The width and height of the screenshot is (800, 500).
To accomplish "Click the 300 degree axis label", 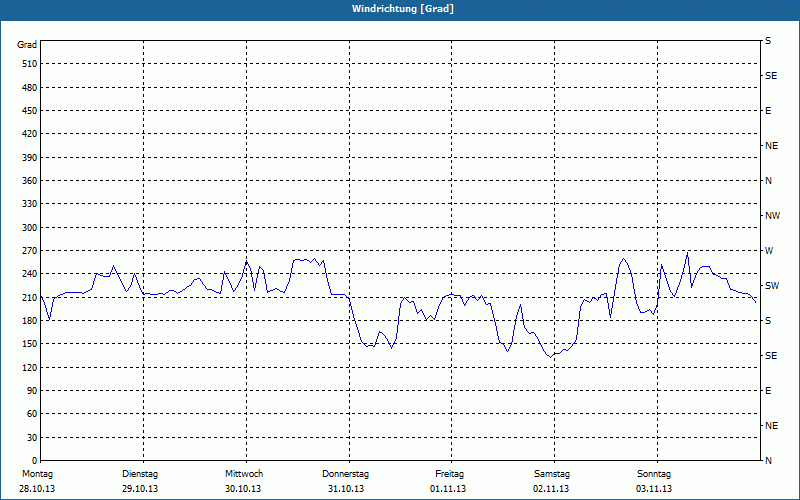I will pyautogui.click(x=30, y=228).
